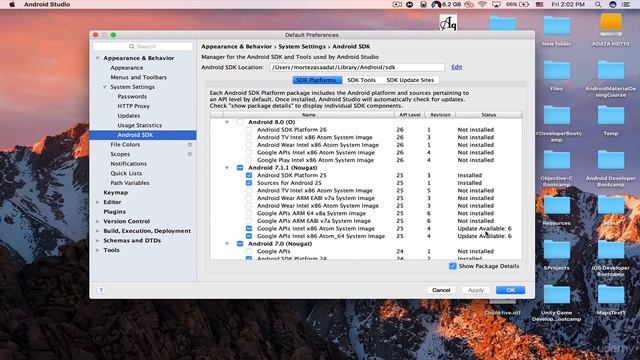Click the project-level icon next to Scopes
Viewport: 640px width, 360px height.
pyautogui.click(x=190, y=154)
